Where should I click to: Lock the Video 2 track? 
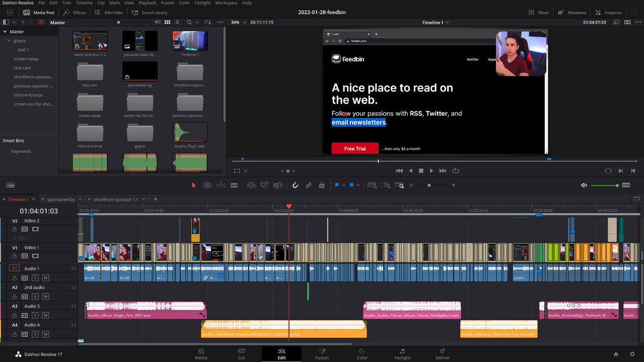pyautogui.click(x=14, y=229)
